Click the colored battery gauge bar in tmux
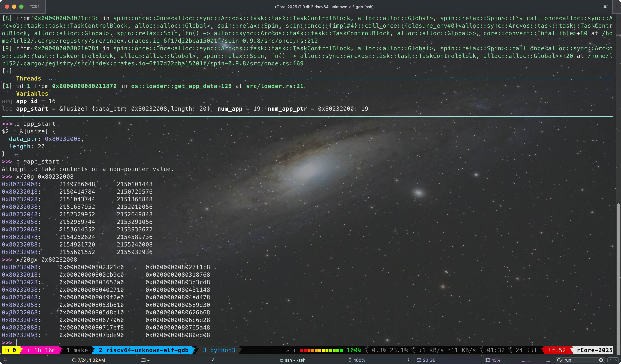Viewport: 621px width, 364px height. (x=321, y=351)
